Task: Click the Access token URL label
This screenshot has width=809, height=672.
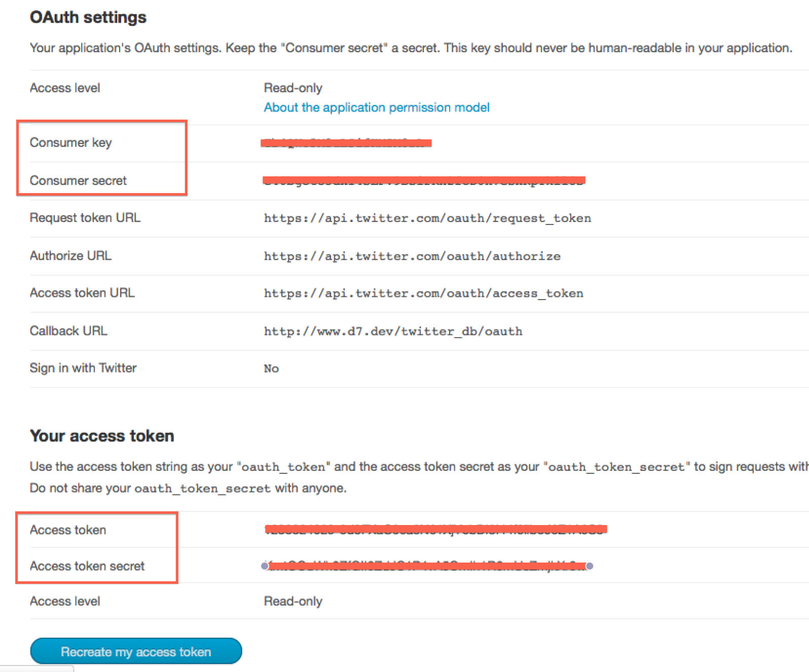Action: (82, 293)
